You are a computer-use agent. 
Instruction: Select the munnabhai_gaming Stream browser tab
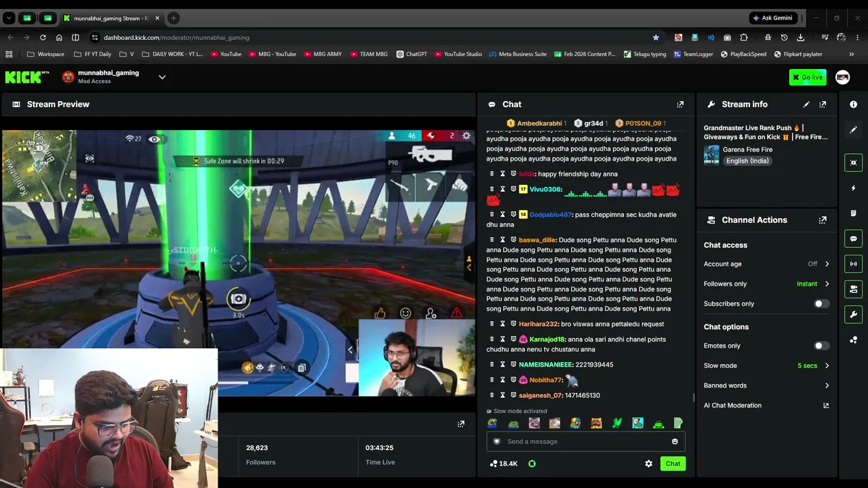click(x=111, y=18)
